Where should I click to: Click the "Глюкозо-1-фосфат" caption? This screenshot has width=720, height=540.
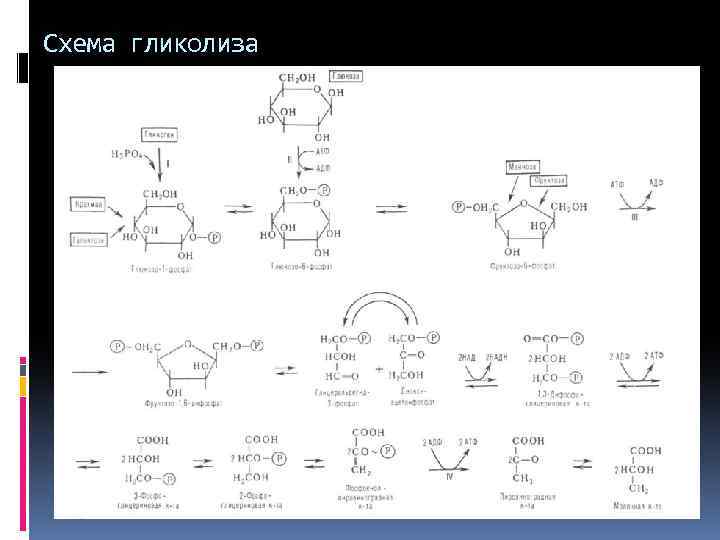pyautogui.click(x=160, y=269)
